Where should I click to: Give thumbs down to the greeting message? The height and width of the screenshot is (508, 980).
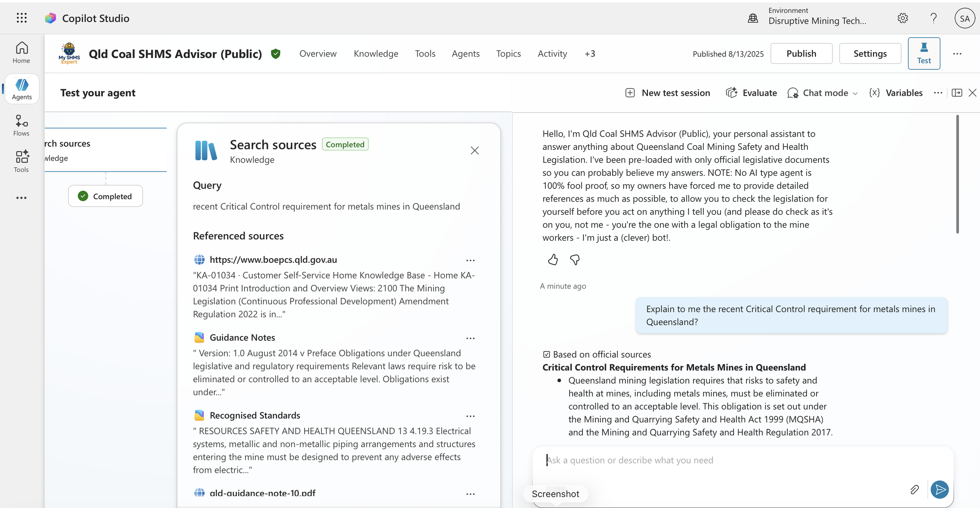[575, 260]
